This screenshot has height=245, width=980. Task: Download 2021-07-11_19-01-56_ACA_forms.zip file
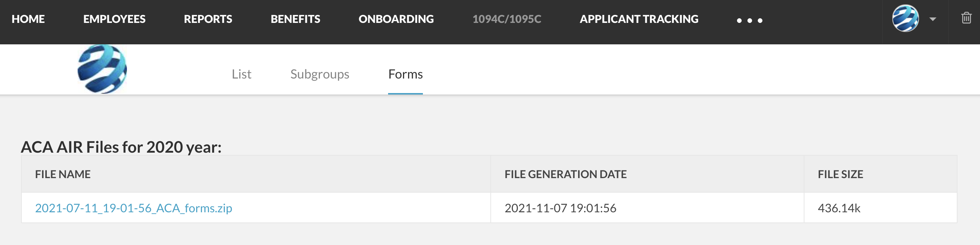click(x=133, y=208)
